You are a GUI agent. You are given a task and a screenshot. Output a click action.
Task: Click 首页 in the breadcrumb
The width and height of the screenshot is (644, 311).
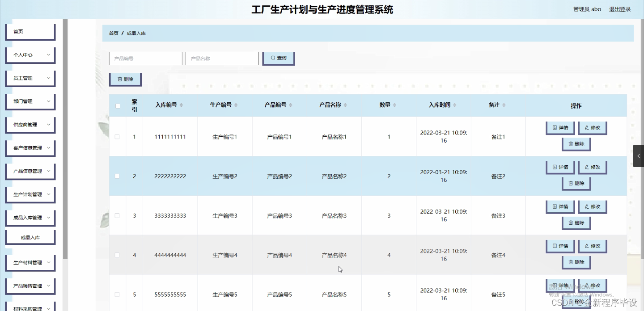113,33
